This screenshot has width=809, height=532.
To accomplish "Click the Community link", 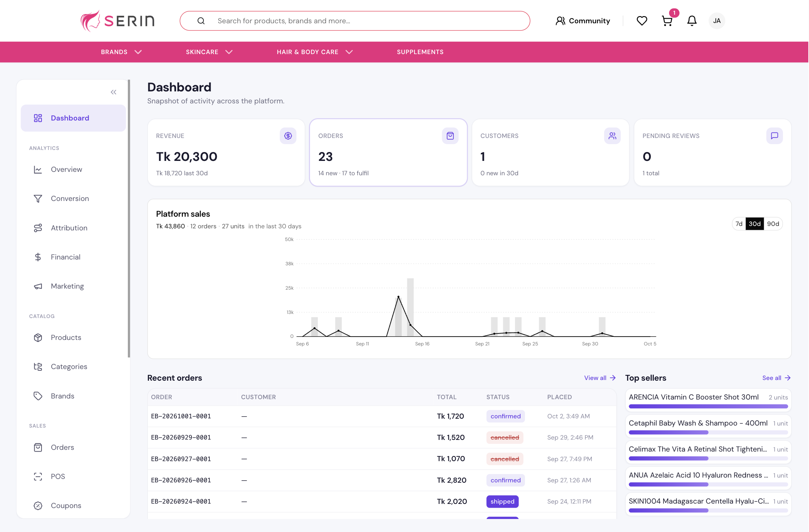I will 583,21.
